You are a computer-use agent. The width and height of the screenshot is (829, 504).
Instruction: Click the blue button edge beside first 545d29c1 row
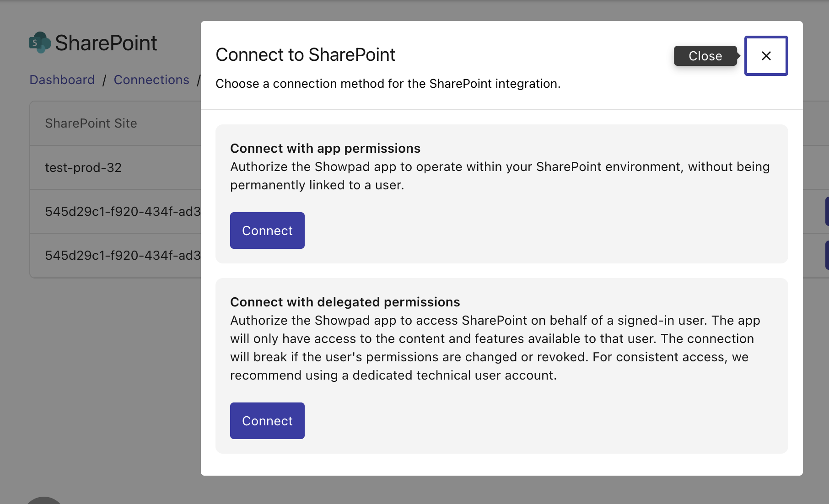[827, 211]
